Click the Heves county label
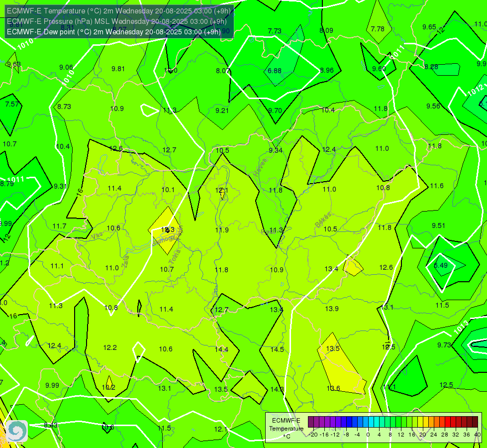This screenshot has height=448, width=487. (261, 168)
